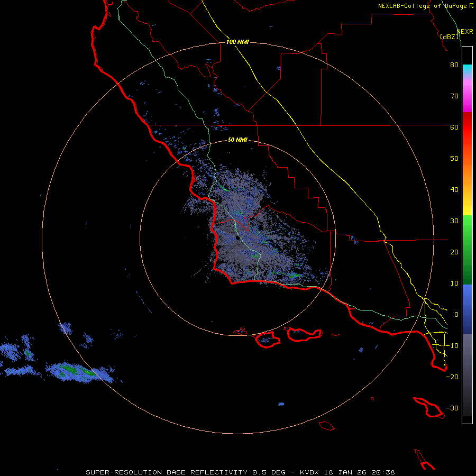476x476 pixels.
Task: Click the small blue echo near bottom center
Action: coord(281,404)
